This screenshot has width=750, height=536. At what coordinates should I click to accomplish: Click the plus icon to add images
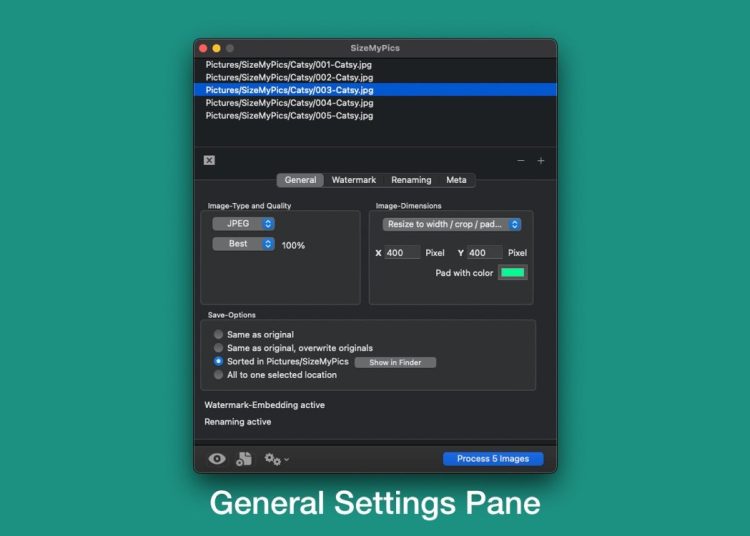(x=541, y=160)
